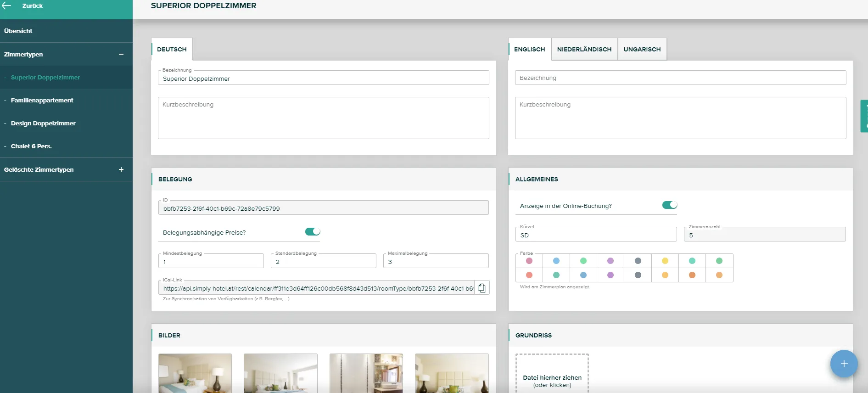868x393 pixels.
Task: Collapse Zimmertypen with the minus icon
Action: tap(121, 54)
